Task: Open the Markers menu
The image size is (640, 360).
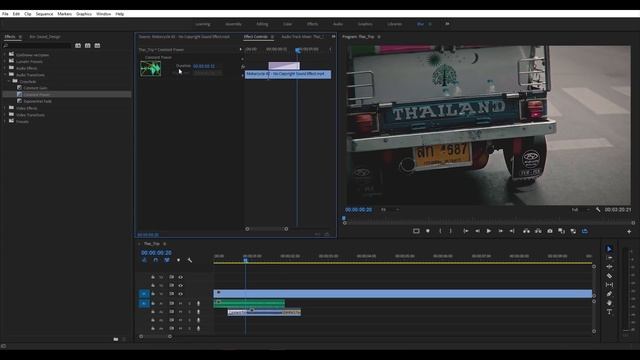Action: click(x=64, y=14)
